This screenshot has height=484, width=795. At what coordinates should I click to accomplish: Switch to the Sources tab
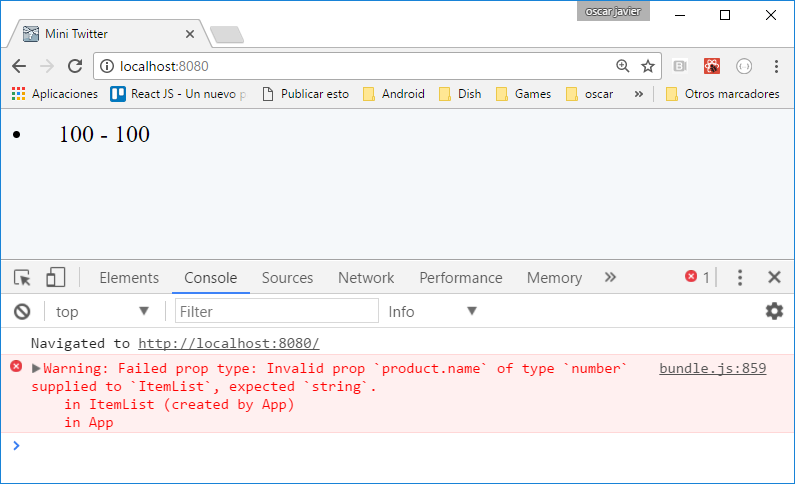click(287, 278)
